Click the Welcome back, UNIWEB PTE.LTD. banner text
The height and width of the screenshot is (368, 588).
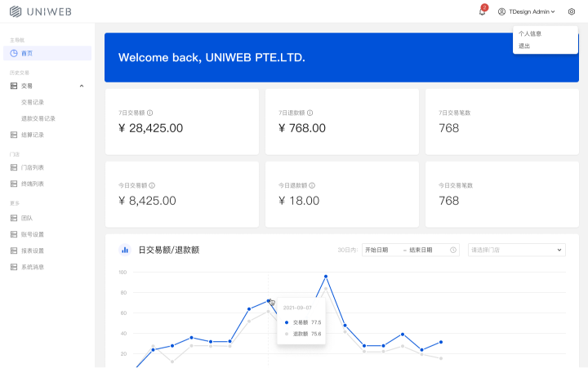212,58
